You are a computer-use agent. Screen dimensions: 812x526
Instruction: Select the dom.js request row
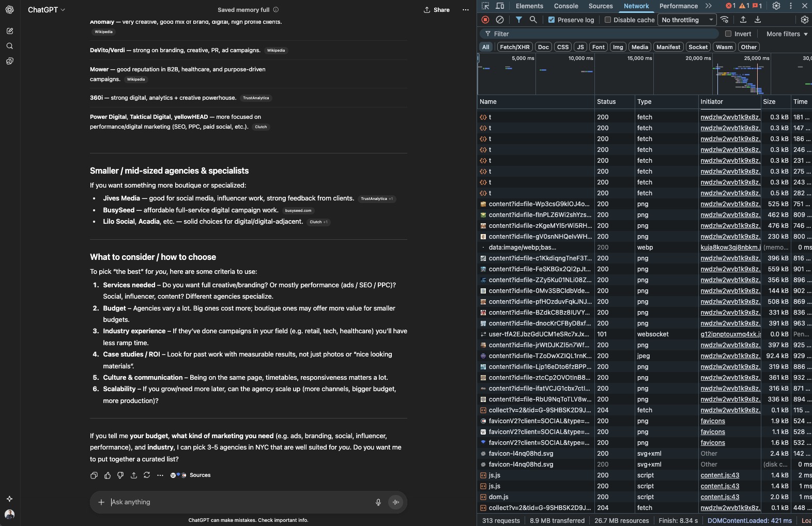tap(644, 497)
